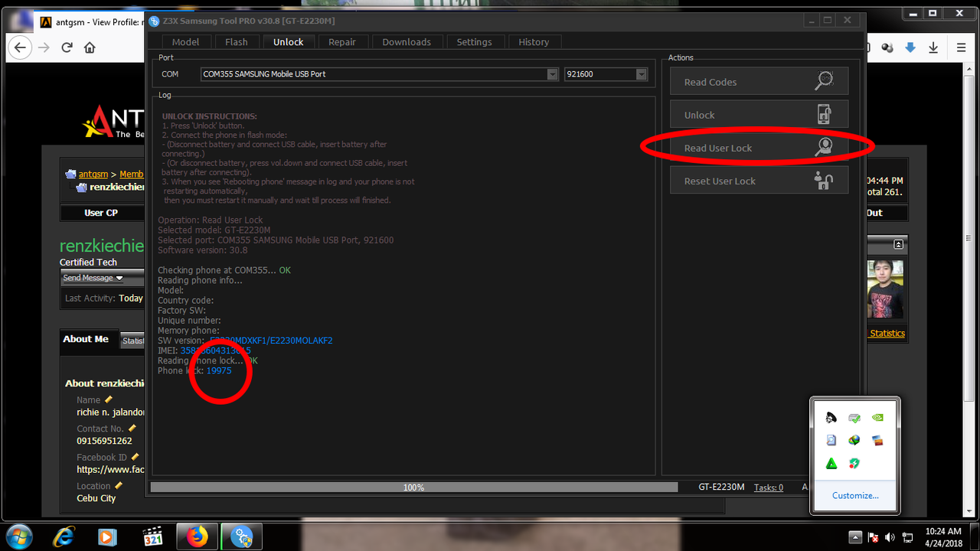Image resolution: width=980 pixels, height=551 pixels.
Task: Open the Send Message dropdown on profile
Action: (x=93, y=278)
